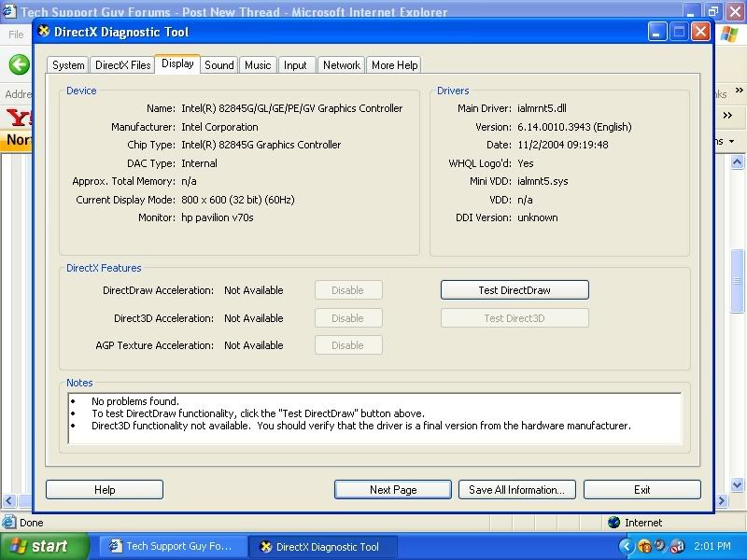Go to the Music tab

click(258, 65)
